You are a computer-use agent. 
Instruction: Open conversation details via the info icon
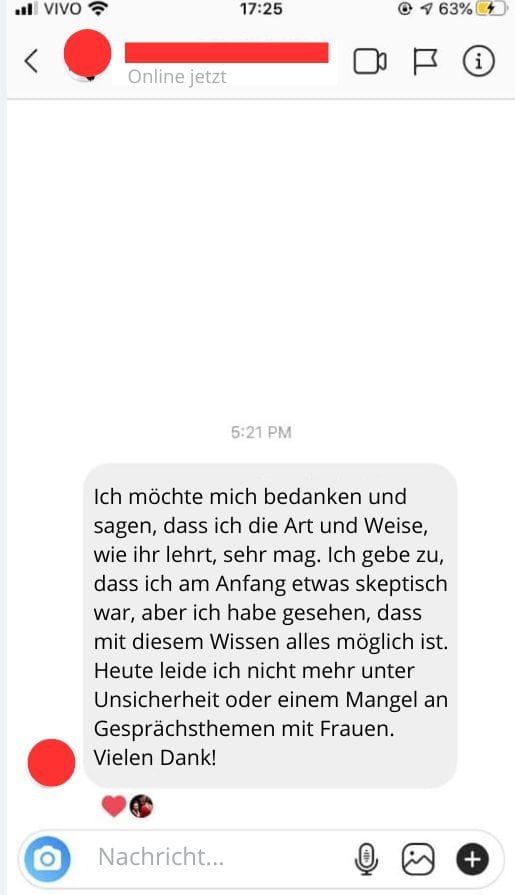478,61
